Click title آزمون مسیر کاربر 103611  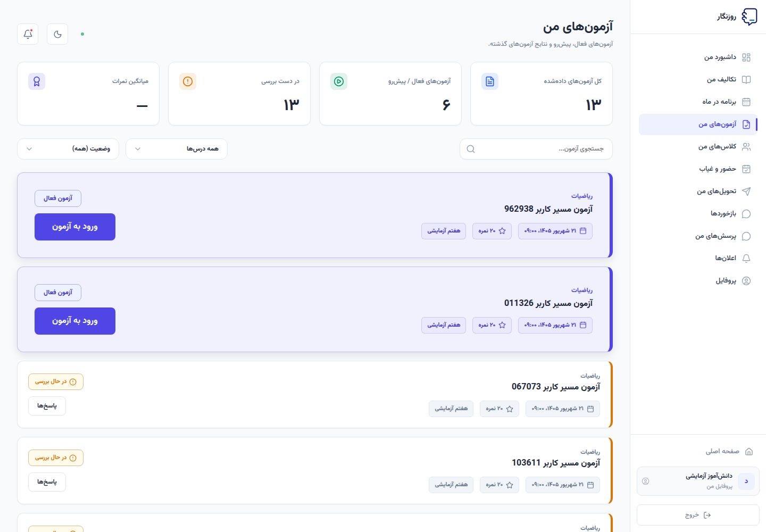(x=556, y=463)
